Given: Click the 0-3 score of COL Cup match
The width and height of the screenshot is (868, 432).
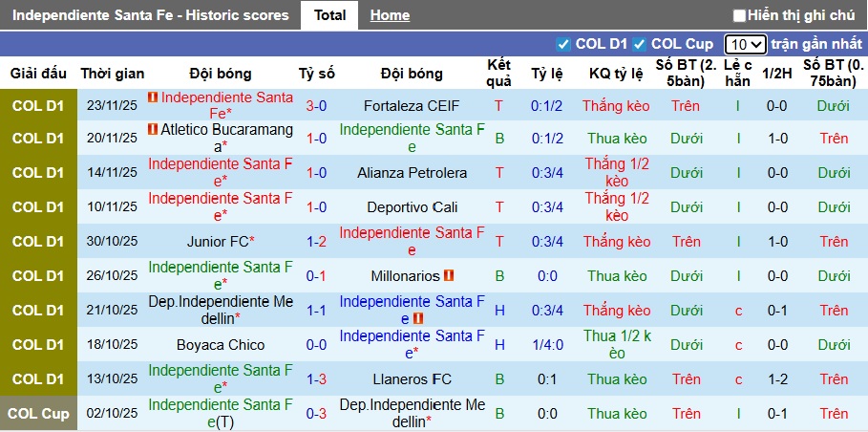Looking at the screenshot, I should [316, 414].
